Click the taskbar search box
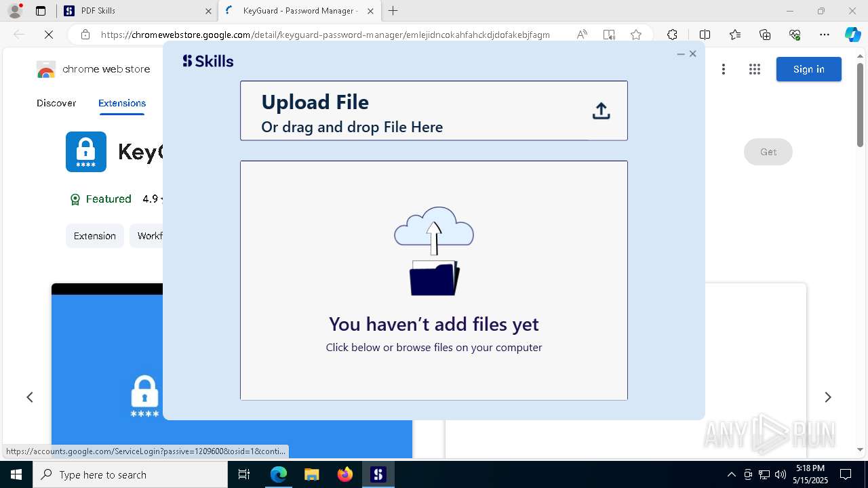 tap(130, 474)
